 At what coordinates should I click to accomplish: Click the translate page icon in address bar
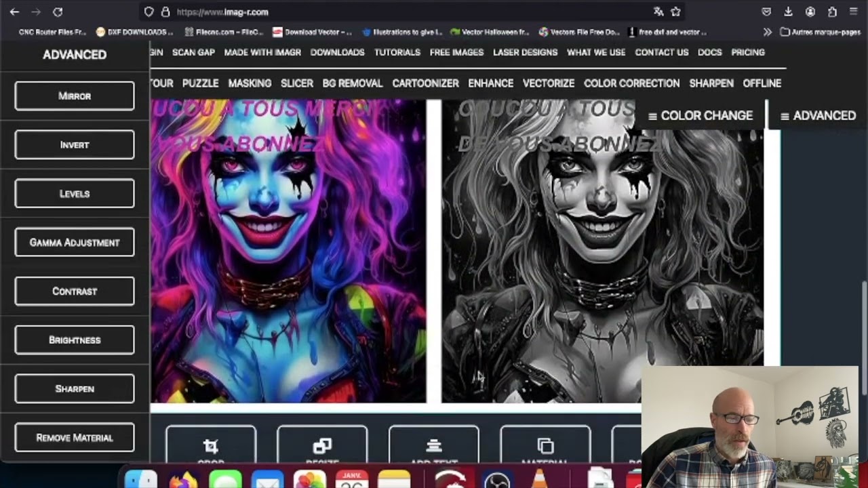click(658, 12)
